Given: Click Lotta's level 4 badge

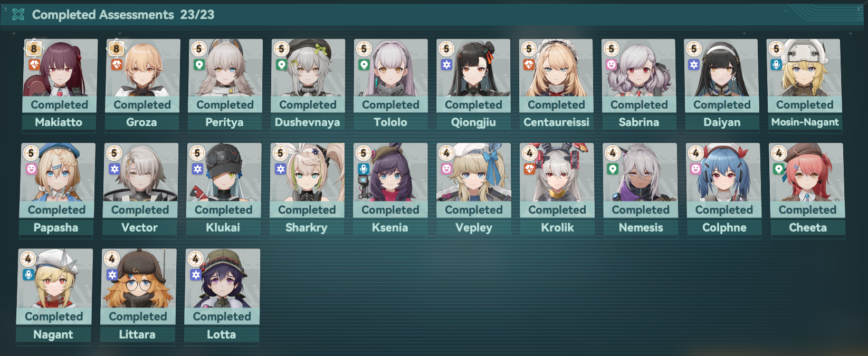Looking at the screenshot, I should tap(195, 259).
